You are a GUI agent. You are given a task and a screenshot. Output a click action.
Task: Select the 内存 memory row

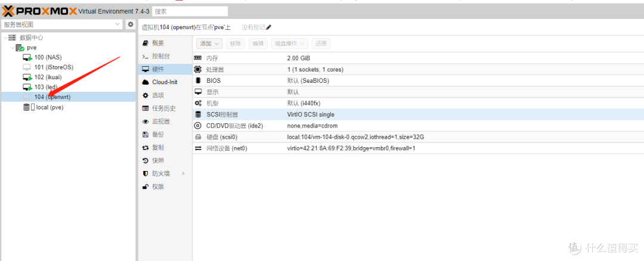pos(418,58)
